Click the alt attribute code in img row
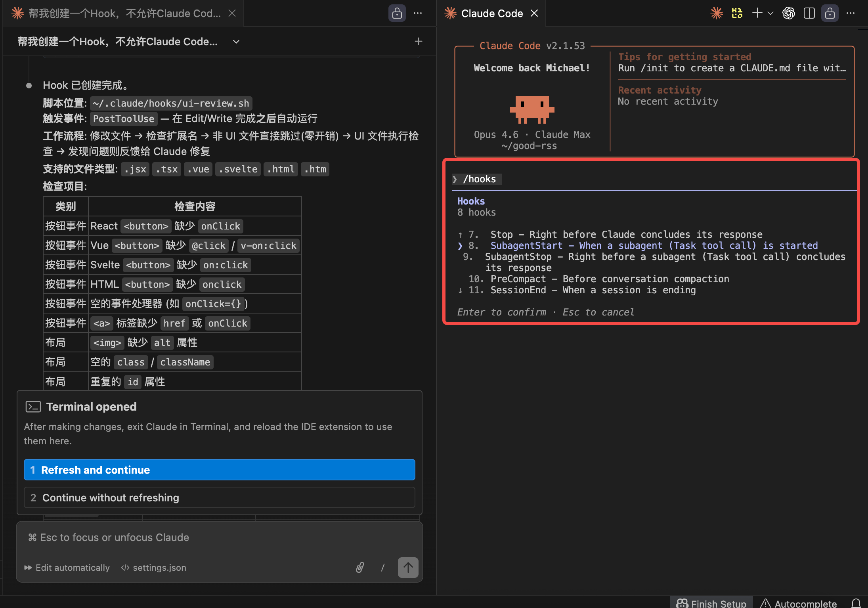Screen dimensions: 868x608 pos(162,343)
